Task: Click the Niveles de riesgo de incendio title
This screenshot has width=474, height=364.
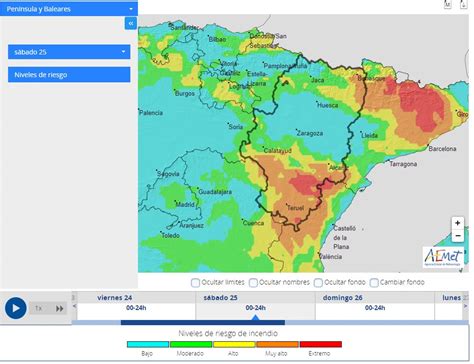Action: [x=228, y=333]
